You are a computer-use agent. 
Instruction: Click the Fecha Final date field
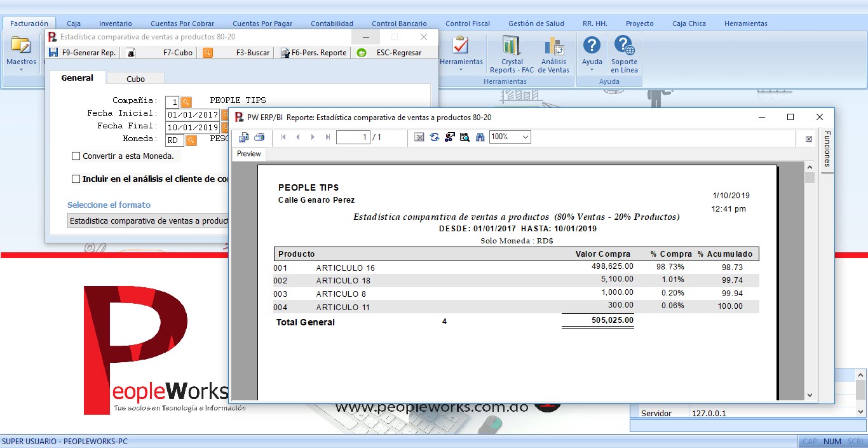tap(193, 128)
